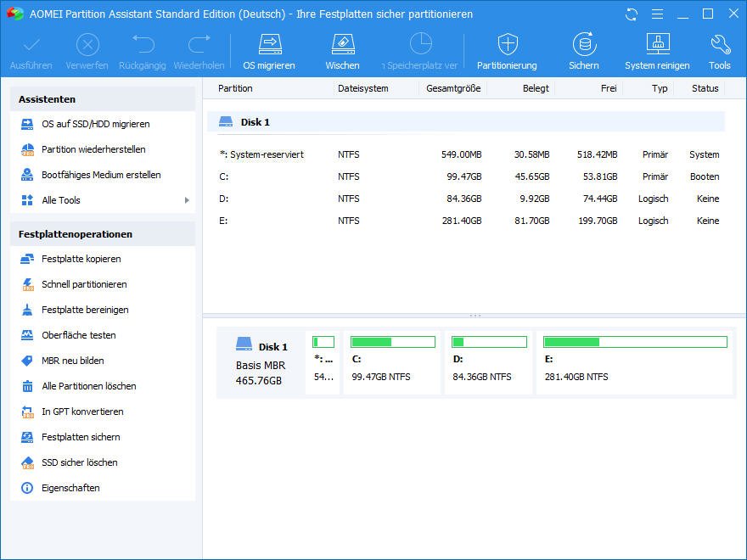Expand the Alle Tools submenu arrow

pyautogui.click(x=187, y=200)
